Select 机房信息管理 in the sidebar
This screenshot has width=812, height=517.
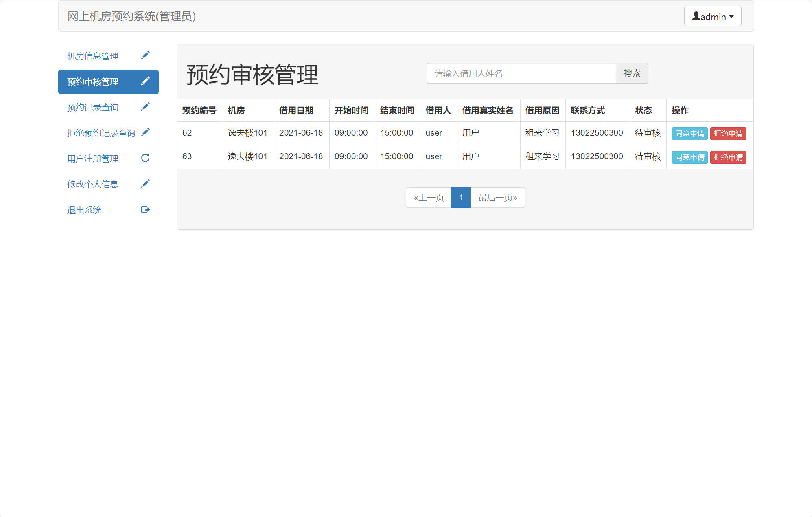(92, 56)
